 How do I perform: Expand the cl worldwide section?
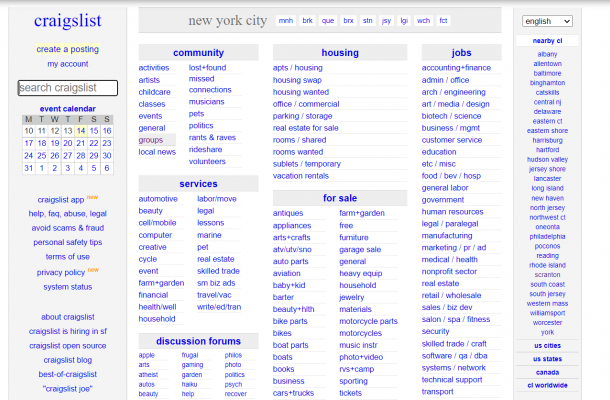[x=547, y=385]
